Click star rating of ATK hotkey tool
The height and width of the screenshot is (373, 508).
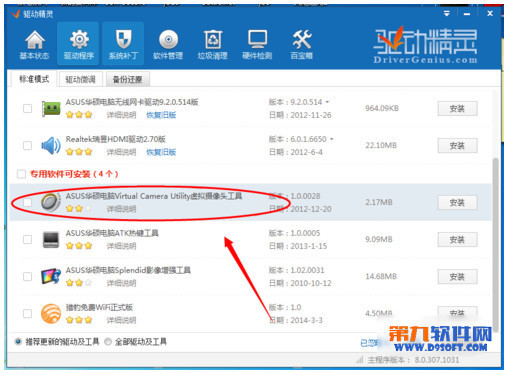79,246
